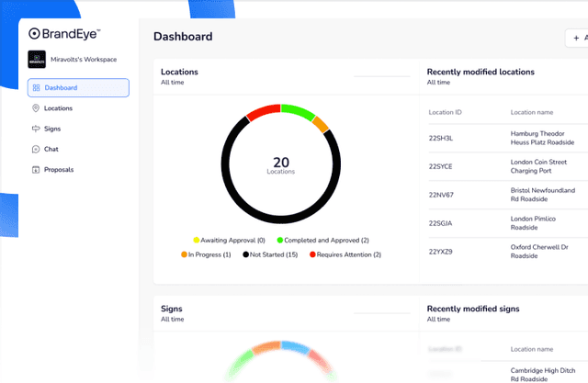The height and width of the screenshot is (383, 588).
Task: Click Location name header in signs table
Action: pyautogui.click(x=532, y=349)
